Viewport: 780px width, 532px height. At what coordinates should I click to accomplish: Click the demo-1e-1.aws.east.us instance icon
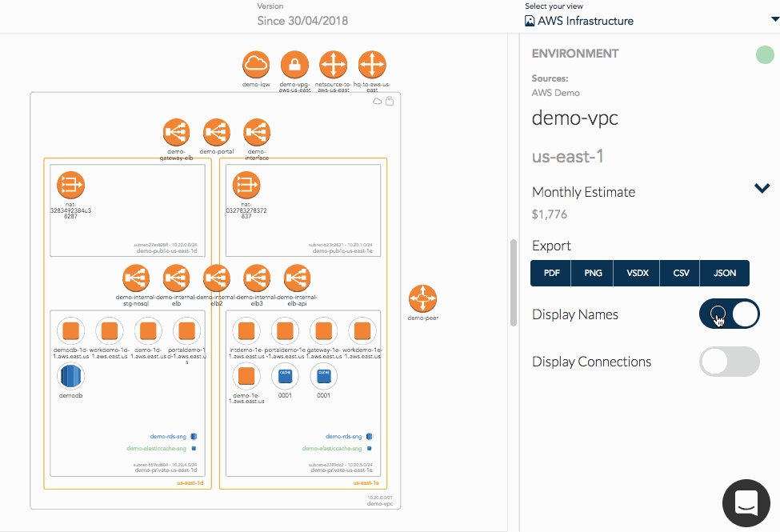[246, 376]
